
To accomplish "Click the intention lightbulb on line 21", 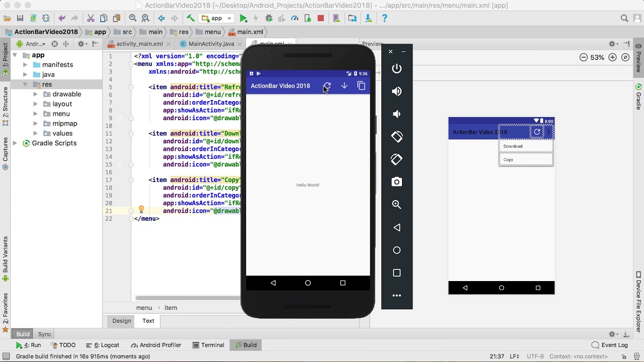I will [141, 210].
